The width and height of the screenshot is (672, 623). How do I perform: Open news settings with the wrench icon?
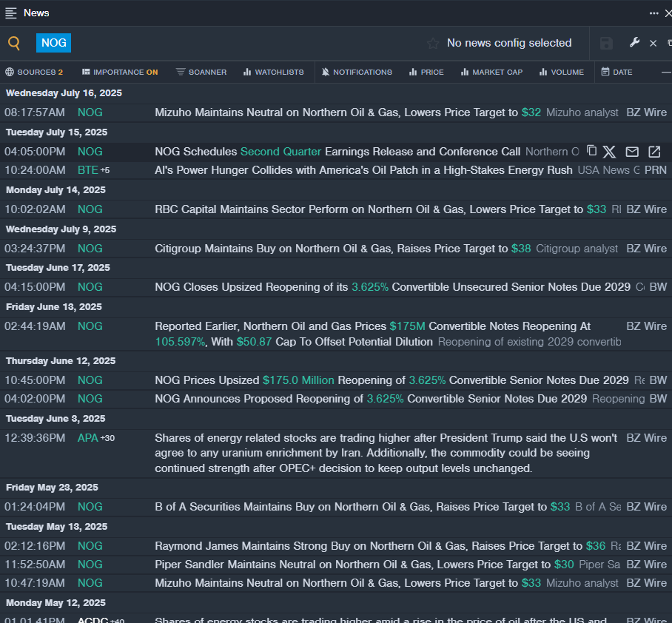tap(634, 42)
